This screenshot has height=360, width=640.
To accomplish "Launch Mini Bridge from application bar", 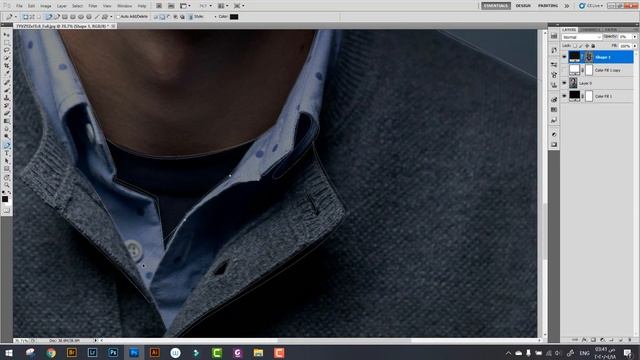I will pyautogui.click(x=171, y=6).
